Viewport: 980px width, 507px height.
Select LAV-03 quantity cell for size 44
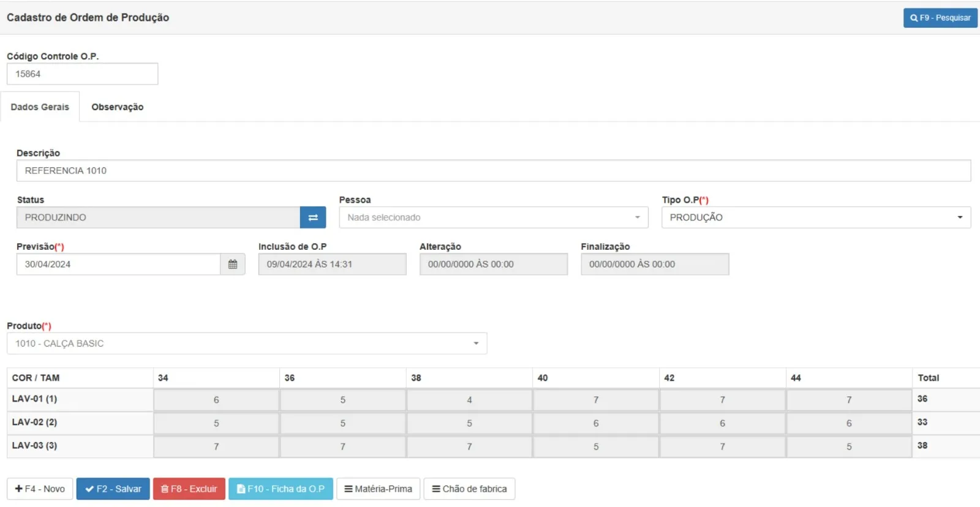pyautogui.click(x=848, y=446)
